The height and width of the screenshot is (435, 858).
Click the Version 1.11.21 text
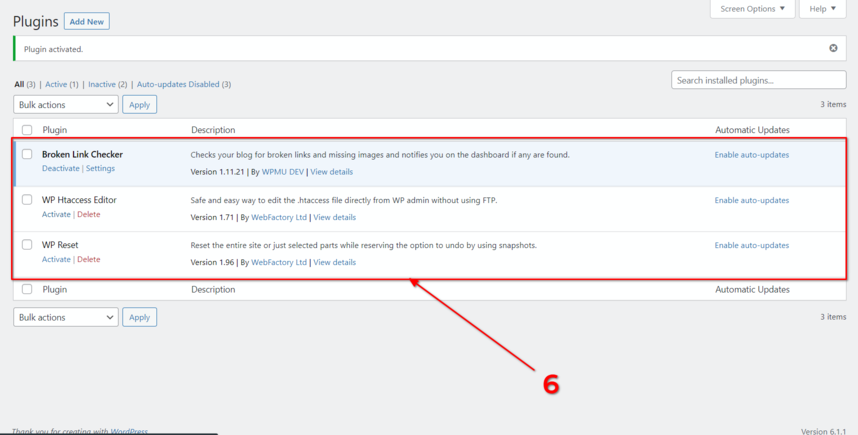pos(218,172)
